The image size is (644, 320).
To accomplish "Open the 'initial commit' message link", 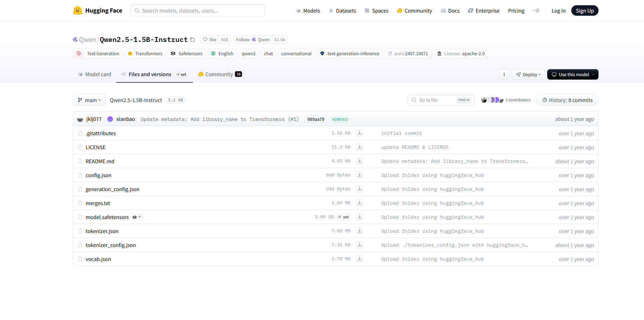I will point(401,133).
